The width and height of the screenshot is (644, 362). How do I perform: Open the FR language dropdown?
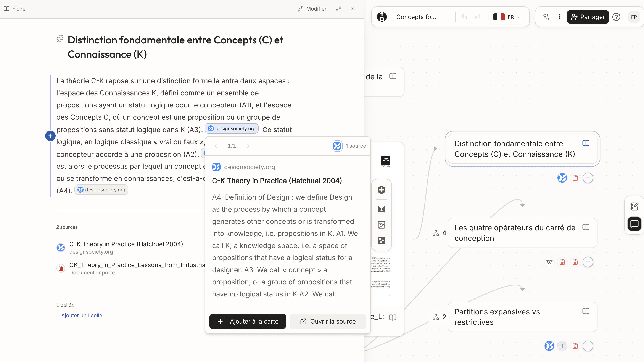coord(507,17)
